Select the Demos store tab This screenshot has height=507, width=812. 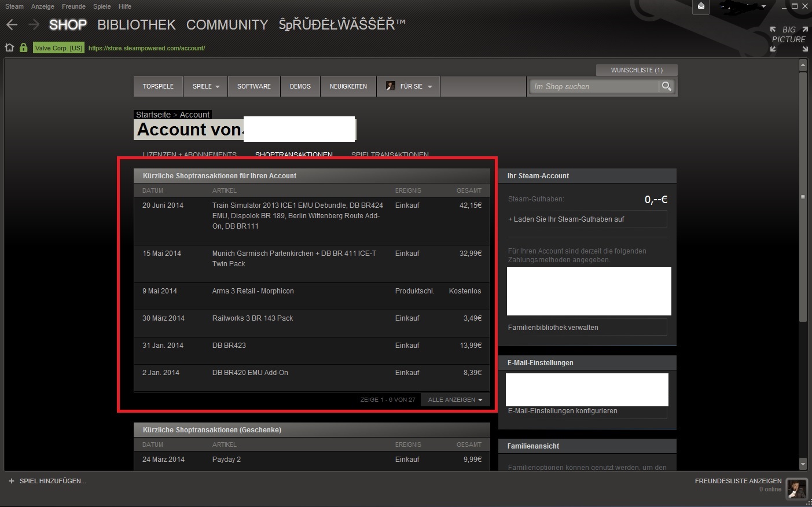click(300, 86)
